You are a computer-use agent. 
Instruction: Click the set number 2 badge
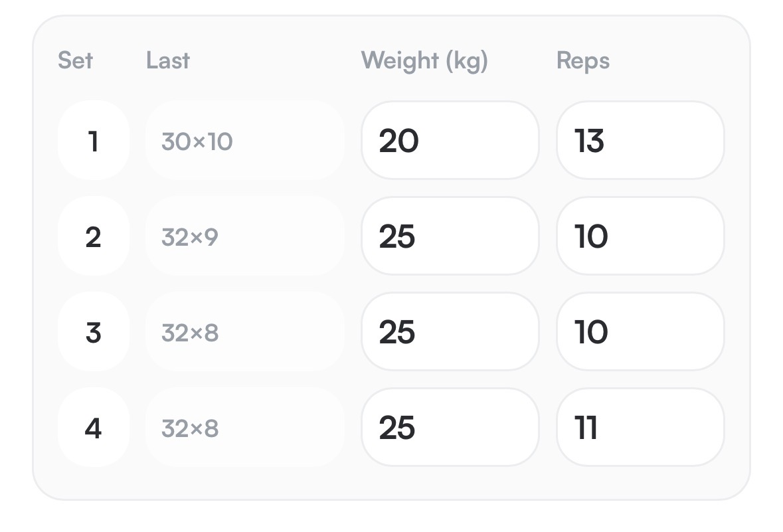(94, 236)
